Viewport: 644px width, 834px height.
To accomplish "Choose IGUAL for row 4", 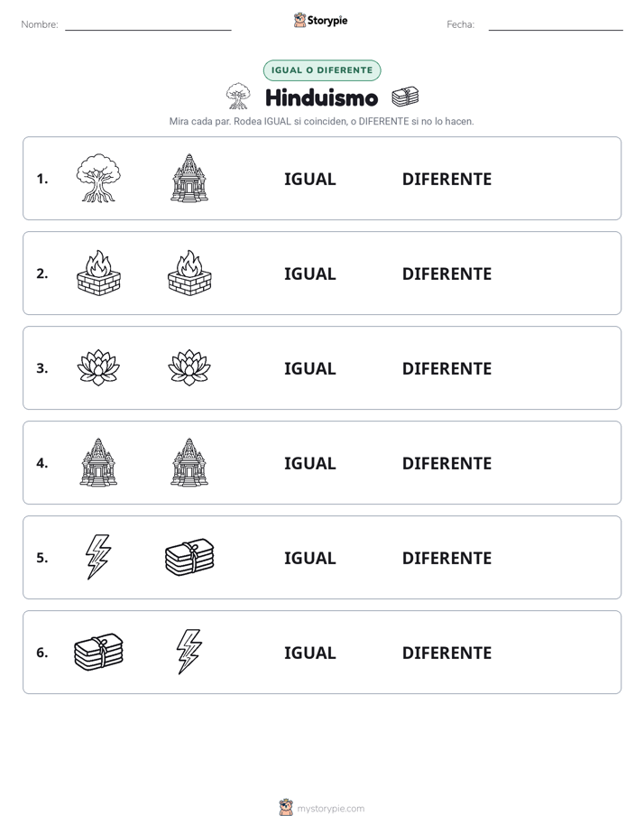I will click(309, 463).
